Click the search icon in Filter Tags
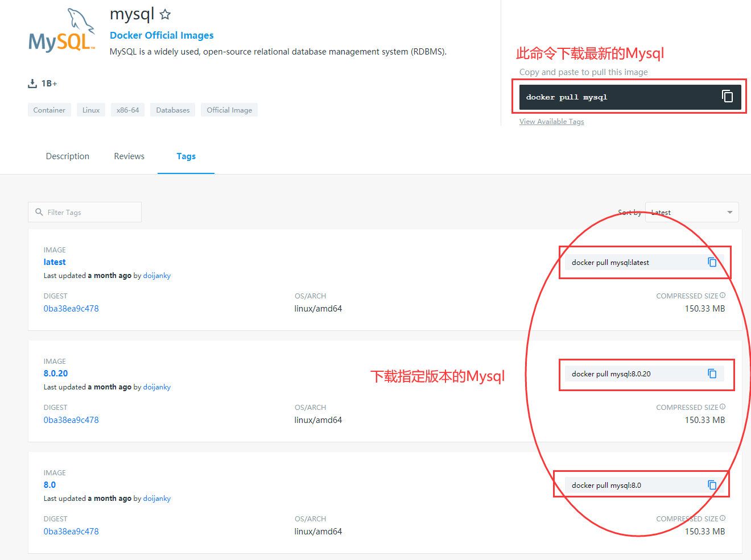Image resolution: width=751 pixels, height=560 pixels. click(39, 212)
